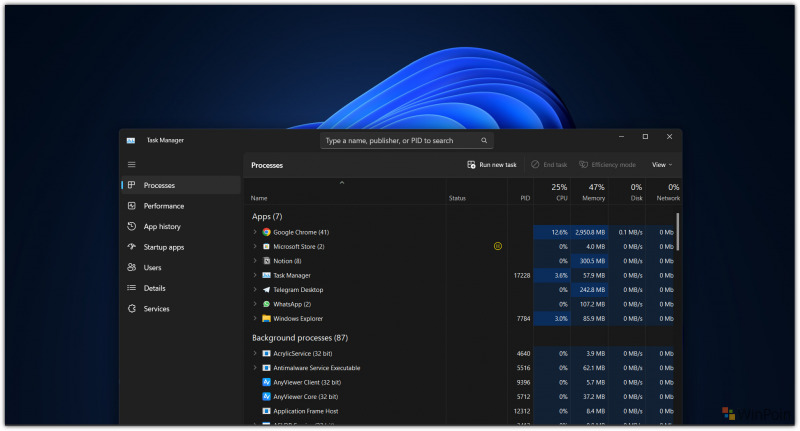Click the Antimalware Service Executable icon

tap(266, 368)
